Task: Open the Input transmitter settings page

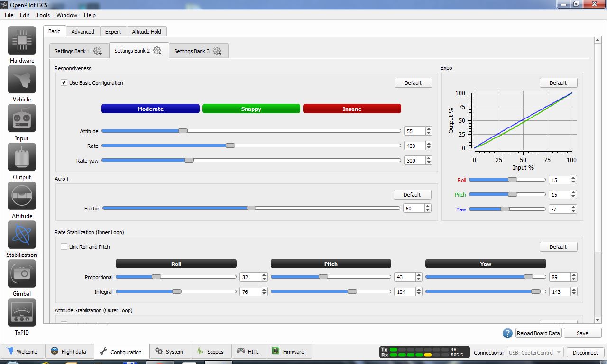Action: click(x=22, y=123)
